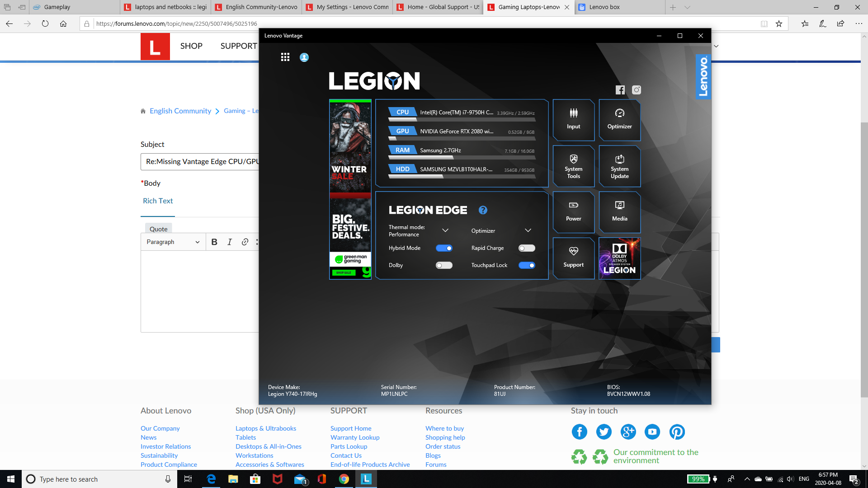The width and height of the screenshot is (868, 488).
Task: Open Legion Instagram page icon
Action: click(x=636, y=90)
